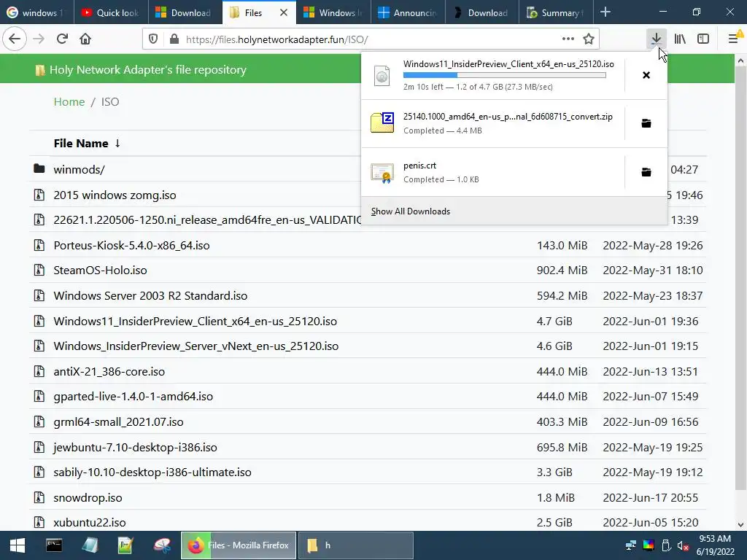
Task: Open containing folder for penis.crt
Action: coord(646,172)
